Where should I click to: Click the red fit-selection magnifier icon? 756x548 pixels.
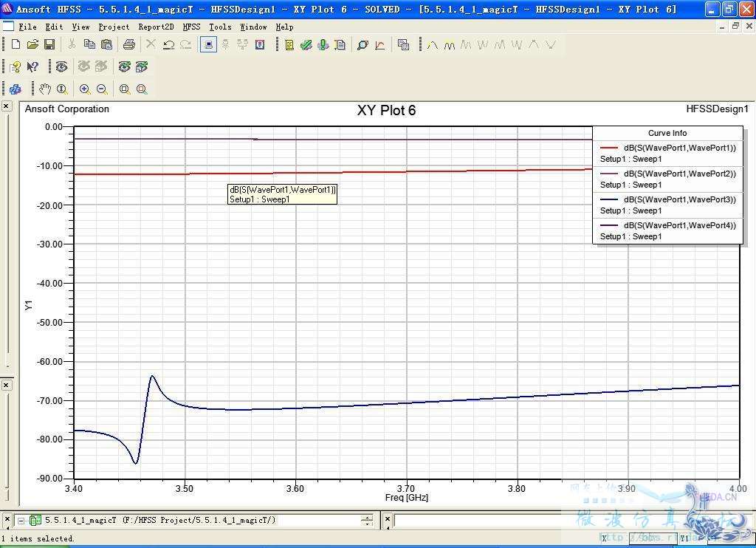[142, 89]
